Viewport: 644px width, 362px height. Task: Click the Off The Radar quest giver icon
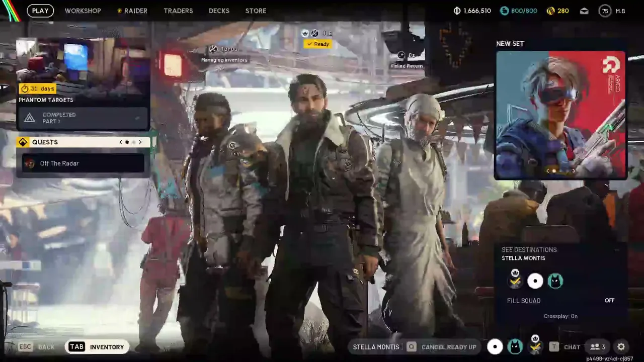pos(30,163)
